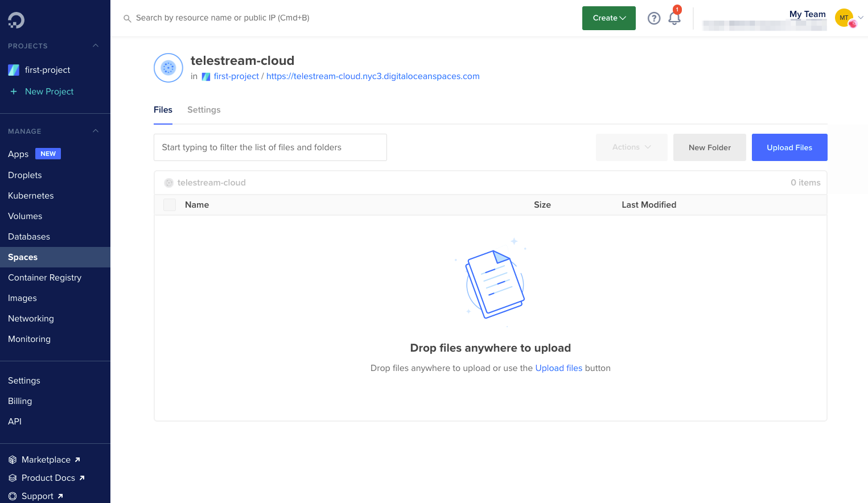Click the Upload Files button
This screenshot has width=868, height=503.
coord(789,147)
